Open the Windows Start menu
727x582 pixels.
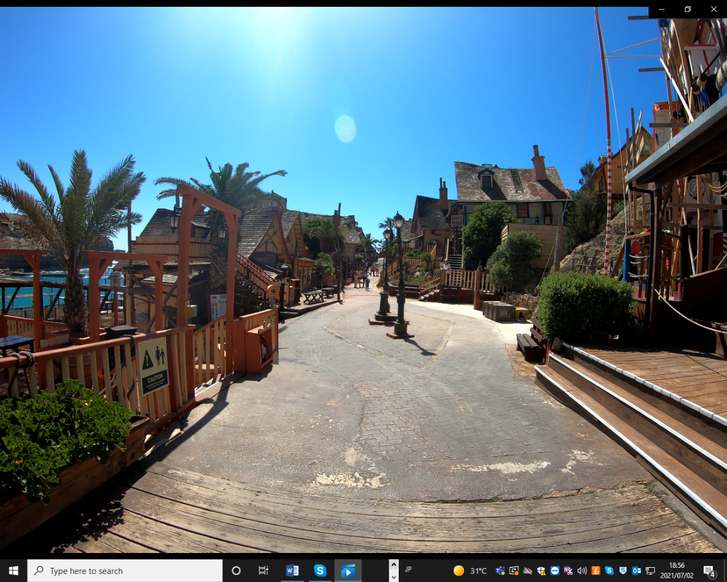coord(13,571)
